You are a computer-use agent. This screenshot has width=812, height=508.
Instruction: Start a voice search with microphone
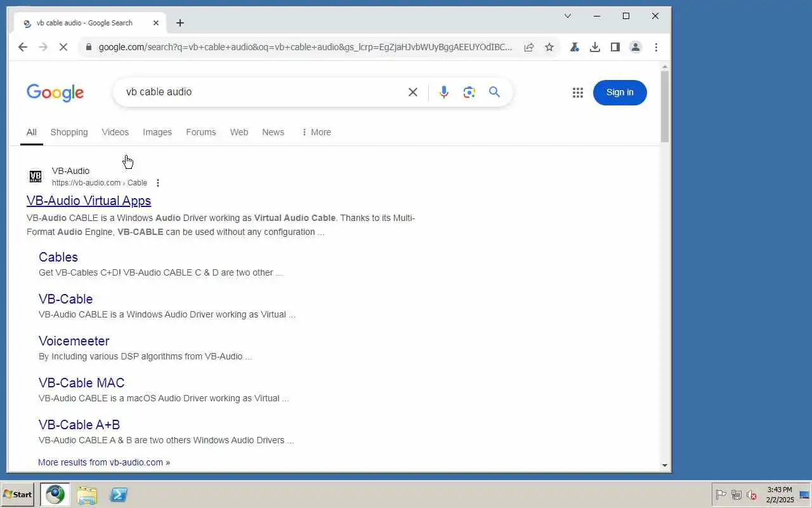[x=444, y=92]
